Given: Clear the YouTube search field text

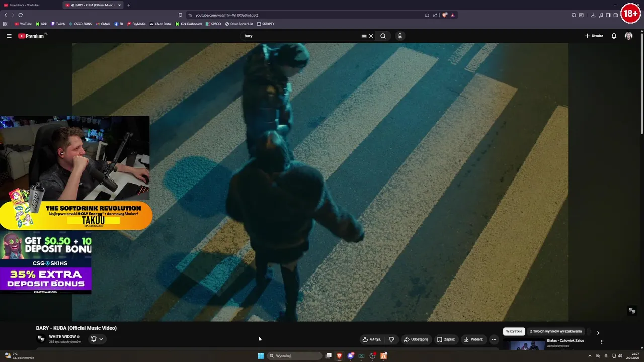Looking at the screenshot, I should pyautogui.click(x=371, y=36).
